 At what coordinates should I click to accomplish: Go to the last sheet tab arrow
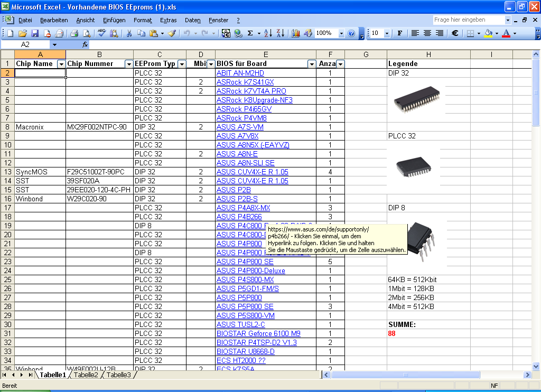(x=30, y=375)
